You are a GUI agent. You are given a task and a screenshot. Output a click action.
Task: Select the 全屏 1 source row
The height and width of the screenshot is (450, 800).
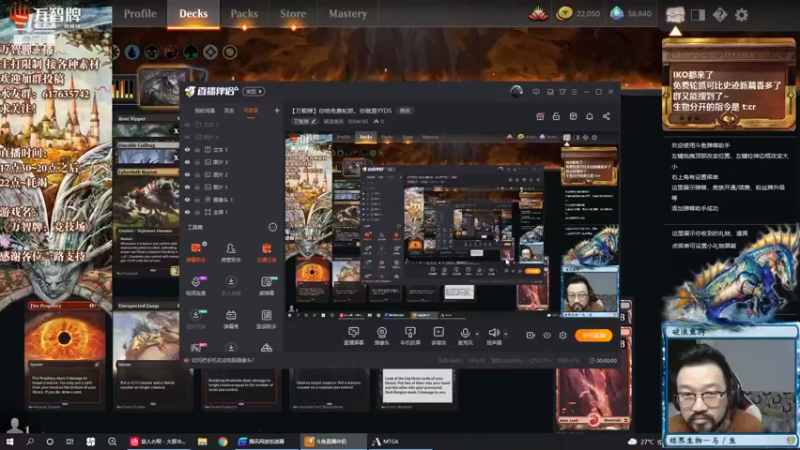point(231,212)
